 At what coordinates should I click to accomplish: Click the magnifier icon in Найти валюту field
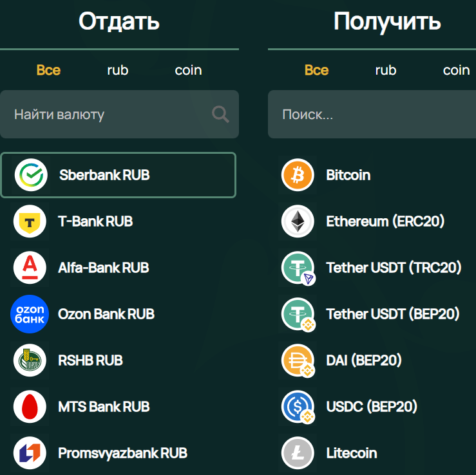point(220,115)
